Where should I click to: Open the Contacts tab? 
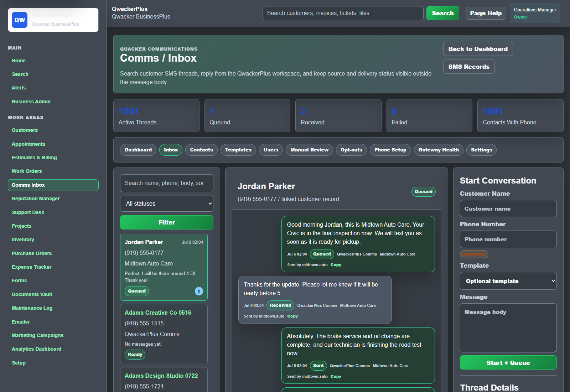pos(201,150)
